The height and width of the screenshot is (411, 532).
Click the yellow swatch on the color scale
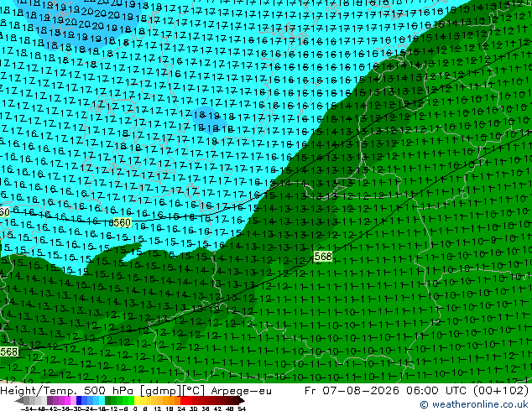pos(137,401)
